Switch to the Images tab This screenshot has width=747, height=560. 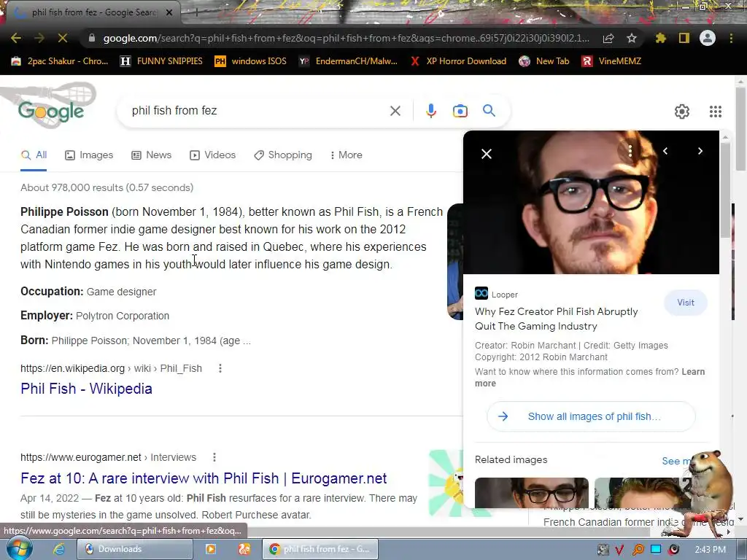click(x=89, y=155)
